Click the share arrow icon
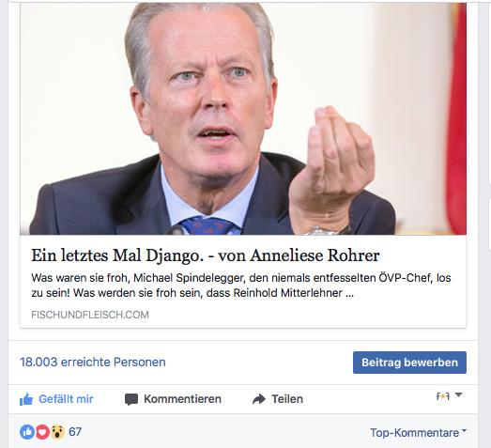 tap(259, 399)
